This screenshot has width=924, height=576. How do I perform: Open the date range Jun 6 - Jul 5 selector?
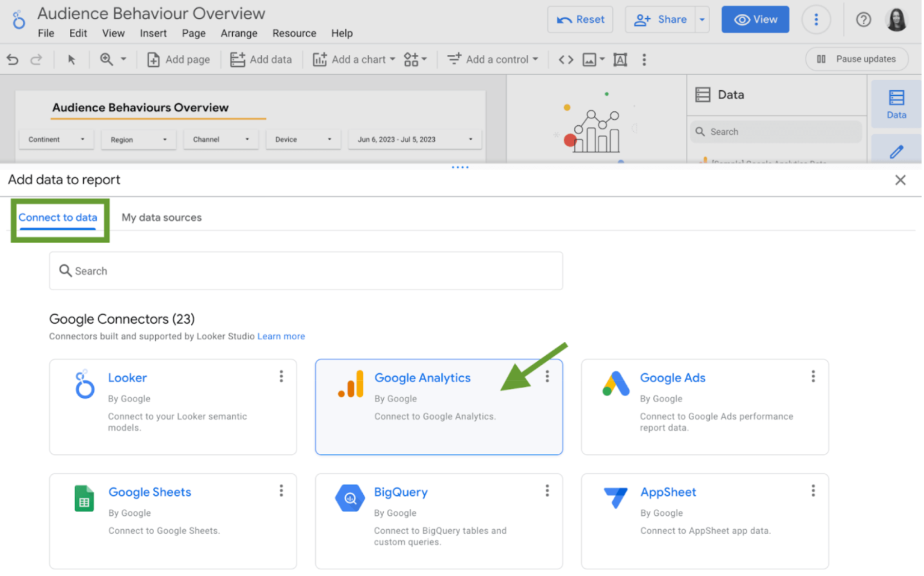click(414, 140)
